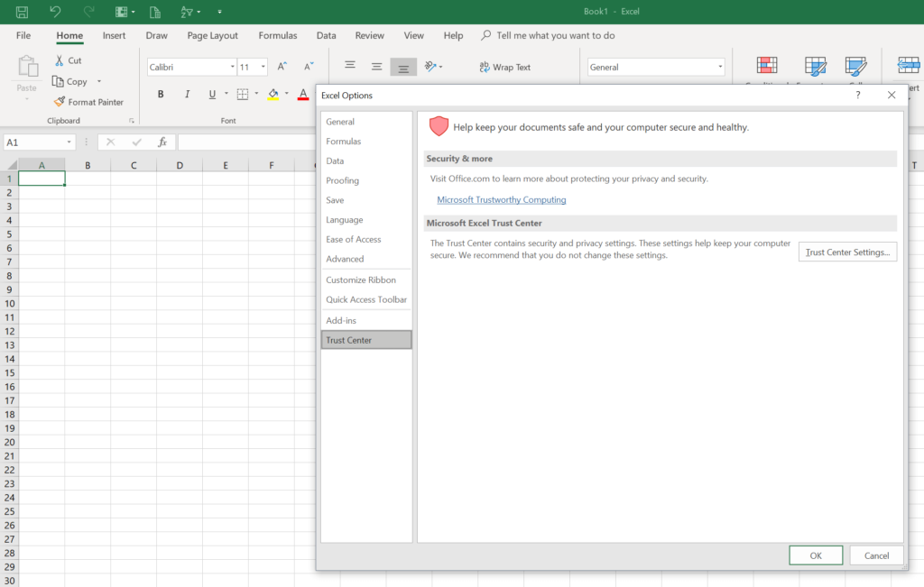This screenshot has width=924, height=587.
Task: Click the Copy icon in Clipboard group
Action: tap(58, 81)
